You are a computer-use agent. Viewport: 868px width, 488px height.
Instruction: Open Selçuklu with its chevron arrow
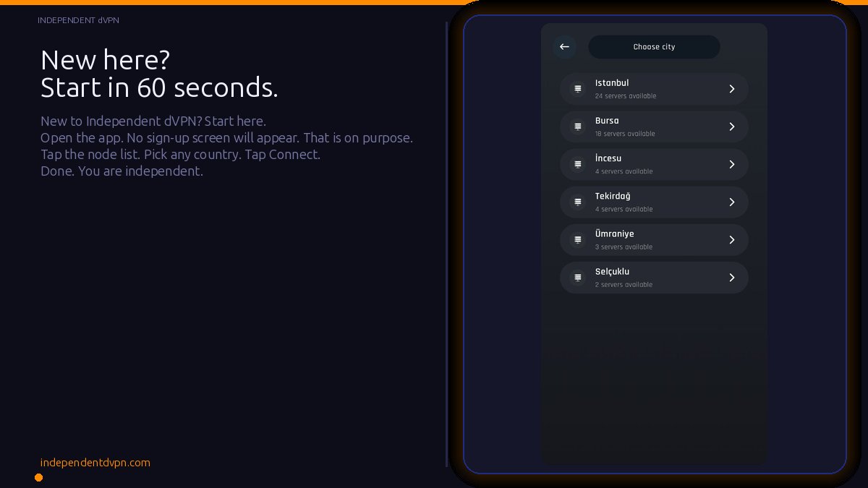coord(732,278)
